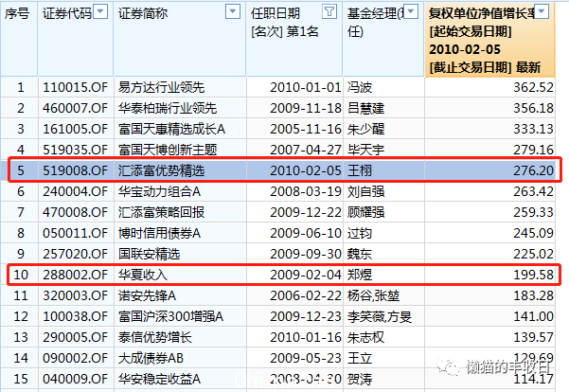
Task: Click manager name 郑煜
Action: [359, 275]
